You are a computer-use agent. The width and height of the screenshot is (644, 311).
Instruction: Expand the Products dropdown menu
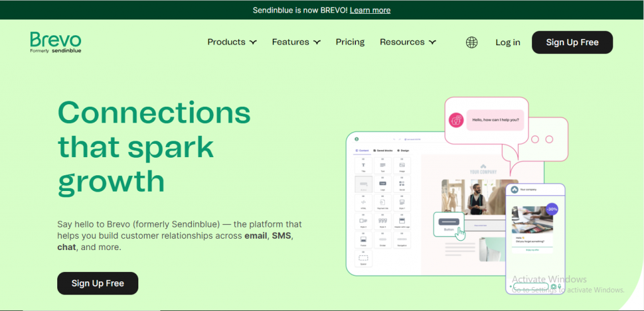[x=232, y=42]
